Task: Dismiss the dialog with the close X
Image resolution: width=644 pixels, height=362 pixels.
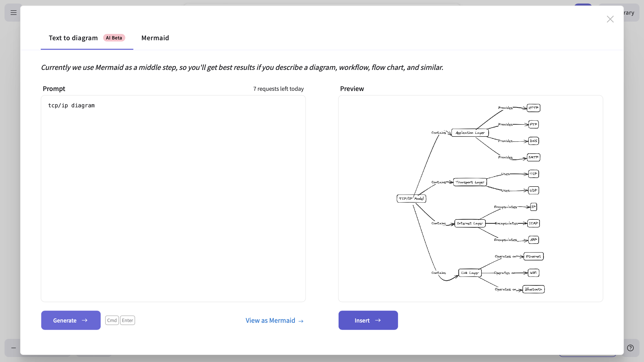Action: click(x=610, y=19)
